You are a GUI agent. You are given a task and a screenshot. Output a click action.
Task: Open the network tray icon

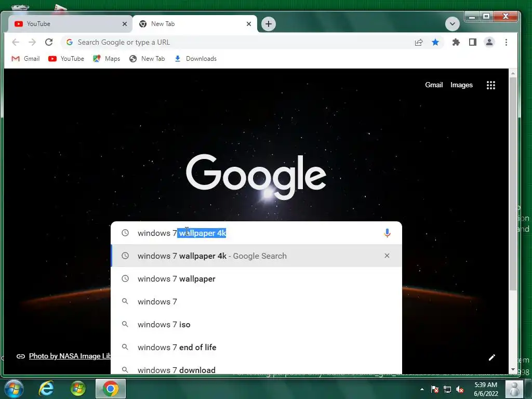pos(447,389)
